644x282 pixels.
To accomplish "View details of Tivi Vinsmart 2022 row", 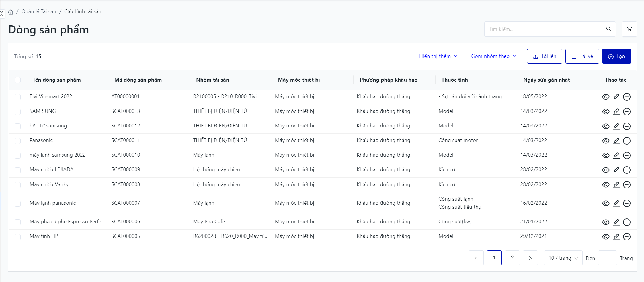I will click(x=606, y=97).
